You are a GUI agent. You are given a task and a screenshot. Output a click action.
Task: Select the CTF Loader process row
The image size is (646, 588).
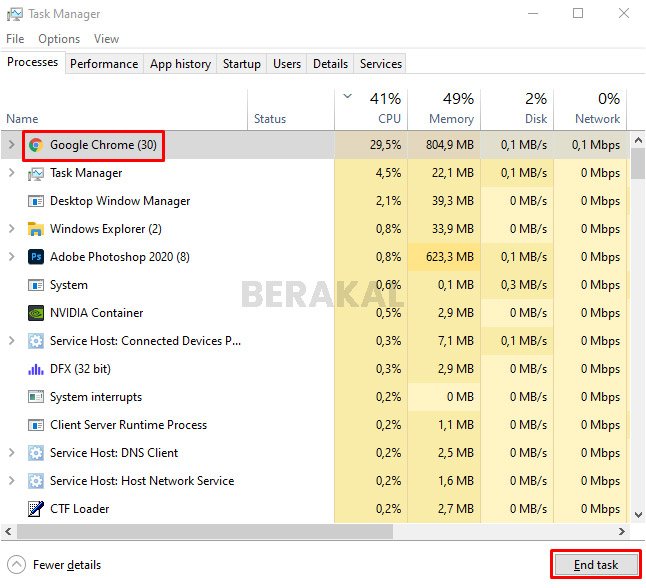(x=316, y=509)
